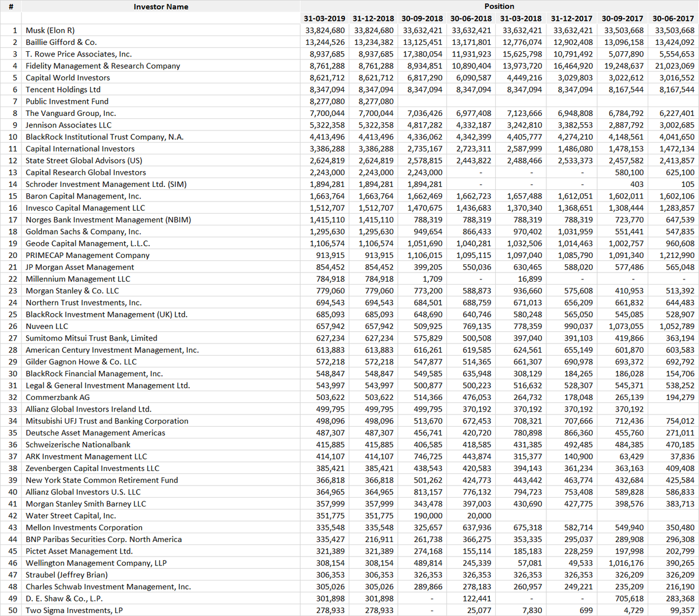Screen dimensions: 699x616
Task: Select Charles Schwab Investment Management, Inc.
Action: 108,587
